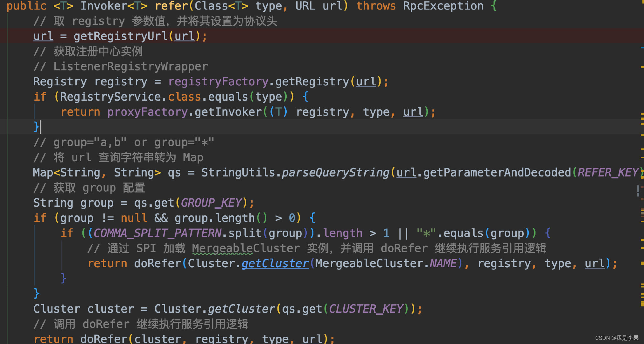The width and height of the screenshot is (644, 344).
Task: Click the closing brace at the caret line
Action: 37,127
